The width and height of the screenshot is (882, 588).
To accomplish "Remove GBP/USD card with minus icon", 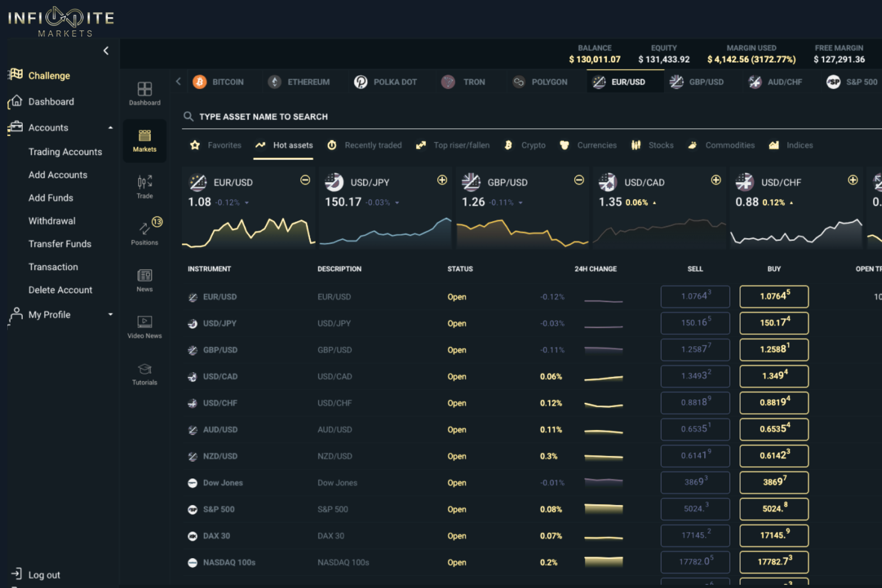I will coord(579,180).
